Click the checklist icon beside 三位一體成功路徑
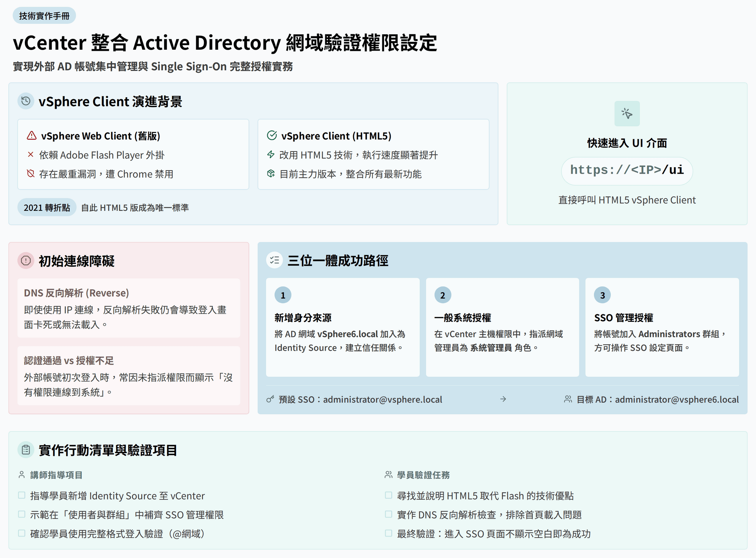The width and height of the screenshot is (756, 558). [x=274, y=260]
